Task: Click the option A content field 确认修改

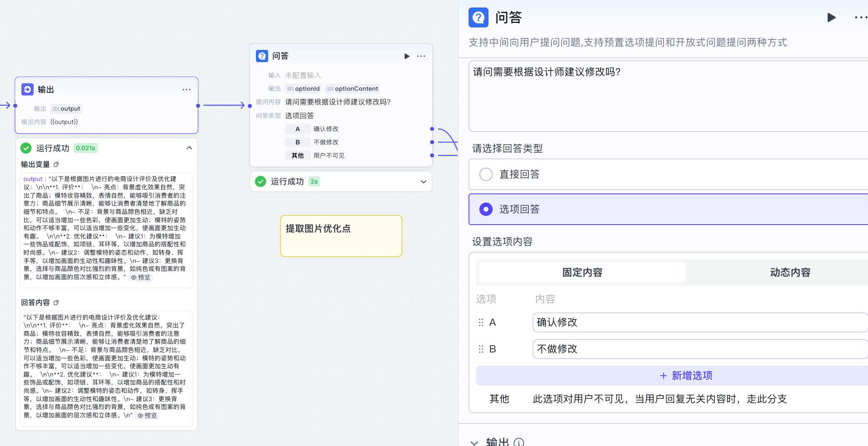Action: 699,322
